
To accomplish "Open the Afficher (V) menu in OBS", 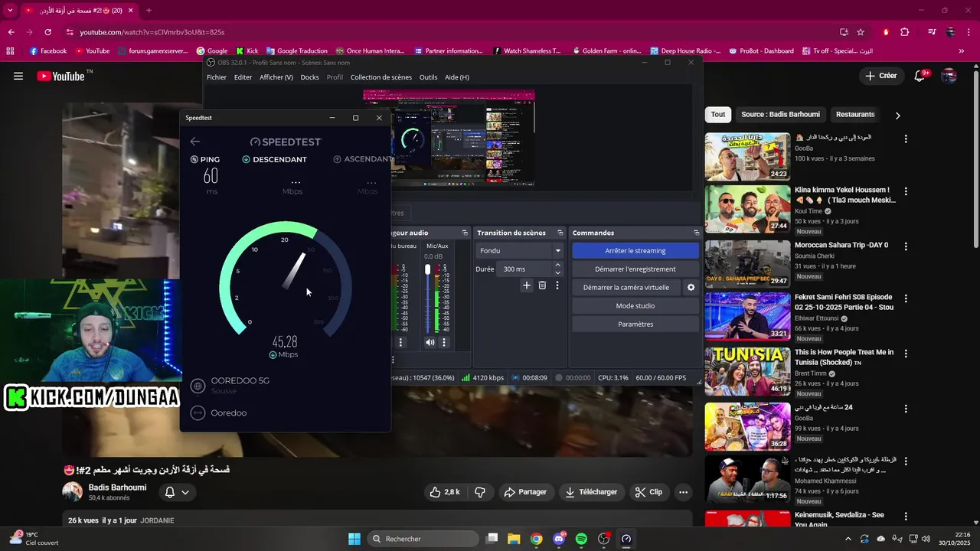I will tap(276, 77).
